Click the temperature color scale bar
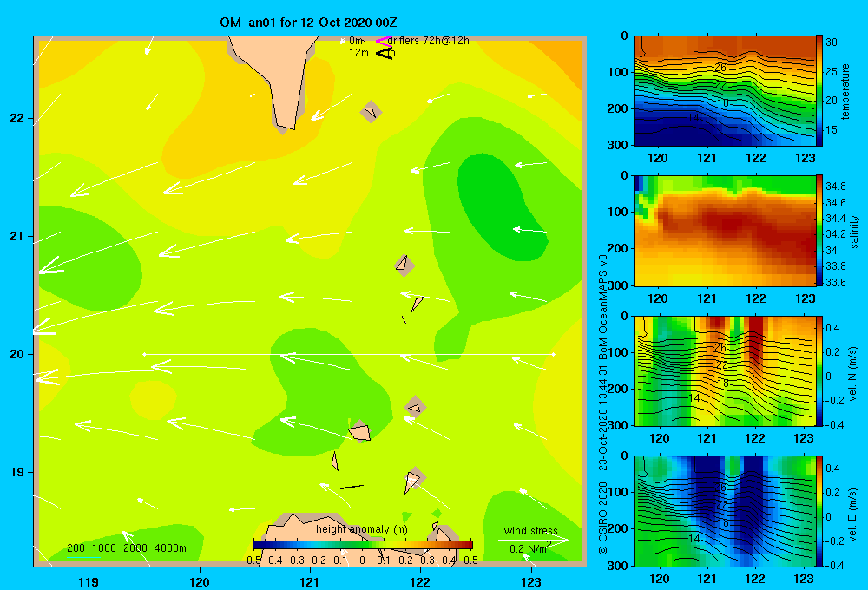Screen dimensions: 868x590 coord(819,91)
